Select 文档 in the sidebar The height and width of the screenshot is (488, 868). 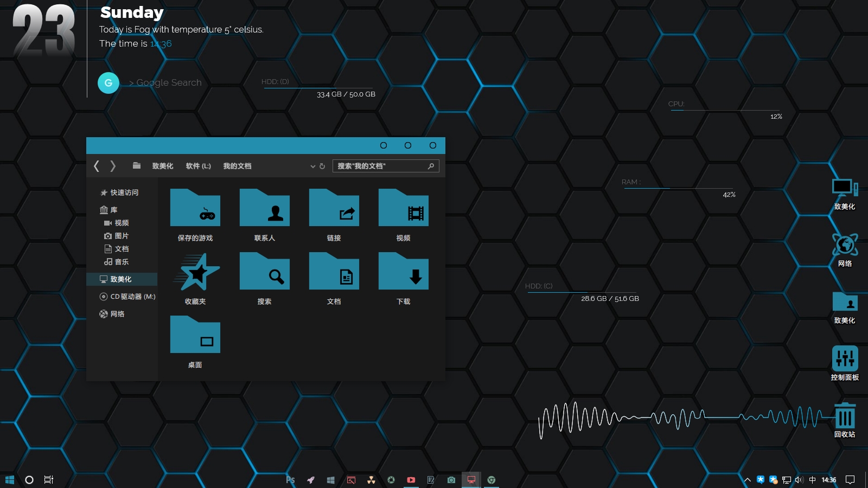point(116,249)
